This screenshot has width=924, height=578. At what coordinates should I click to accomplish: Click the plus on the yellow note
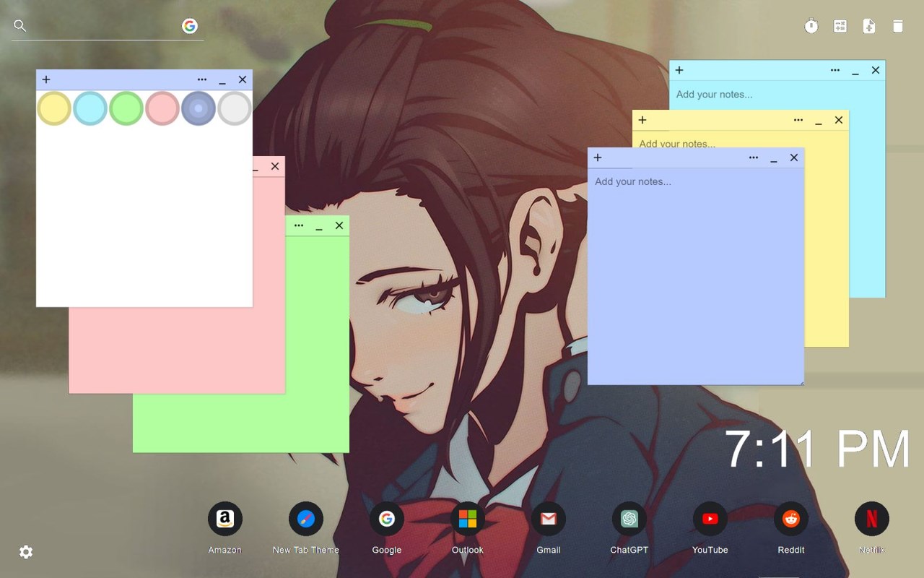pos(642,120)
